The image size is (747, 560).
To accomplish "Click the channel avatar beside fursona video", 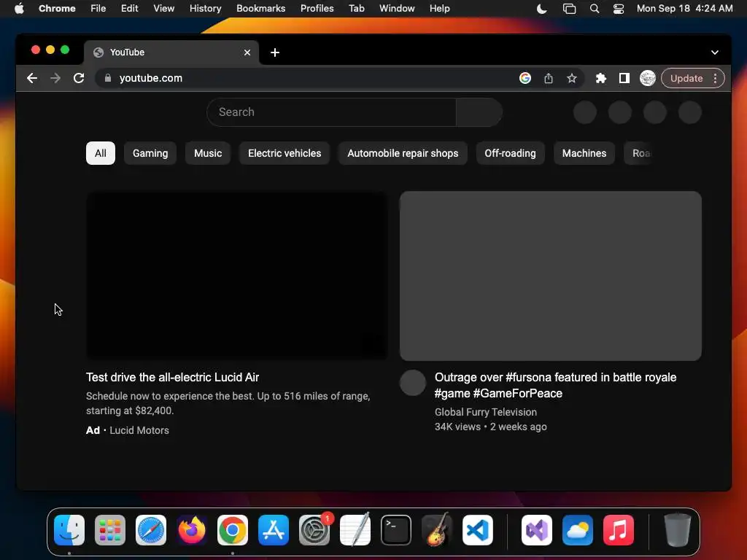I will pyautogui.click(x=413, y=383).
